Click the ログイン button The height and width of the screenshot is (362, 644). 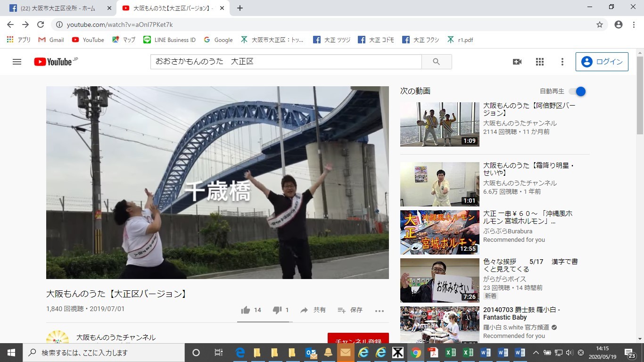tap(602, 61)
